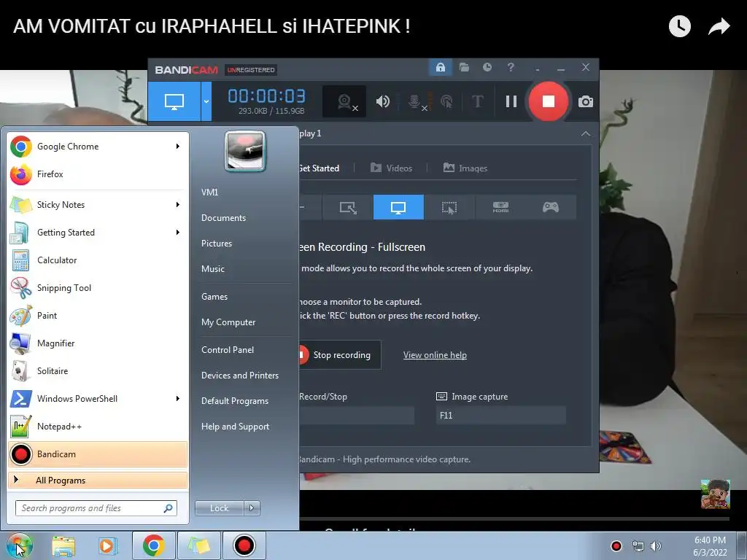The image size is (747, 560).
Task: Select game recording mode gamepad icon
Action: [x=551, y=207]
